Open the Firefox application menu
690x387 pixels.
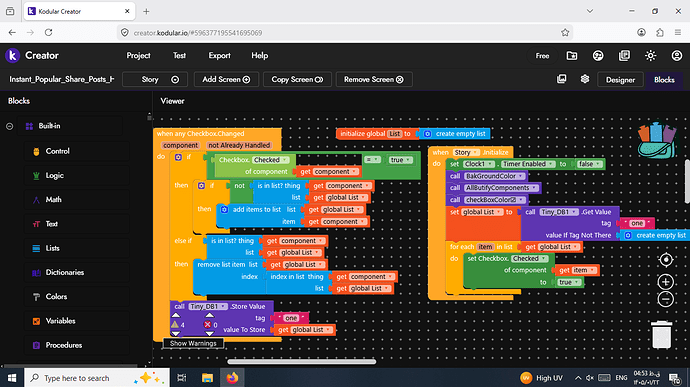point(678,33)
